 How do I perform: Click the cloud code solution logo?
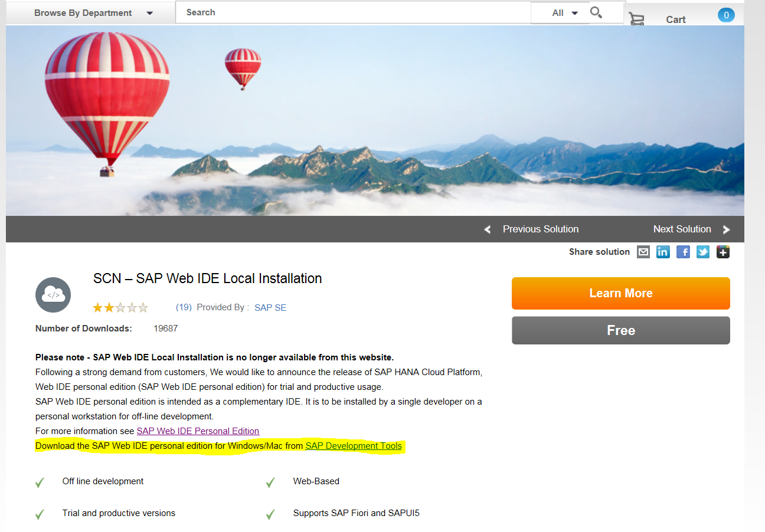(53, 295)
